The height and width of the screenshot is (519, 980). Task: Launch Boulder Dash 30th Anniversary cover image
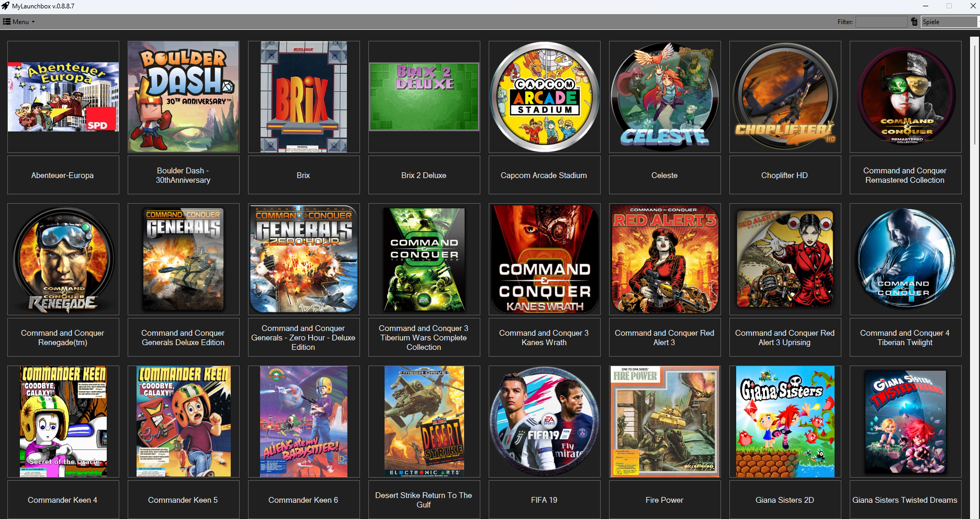(184, 97)
